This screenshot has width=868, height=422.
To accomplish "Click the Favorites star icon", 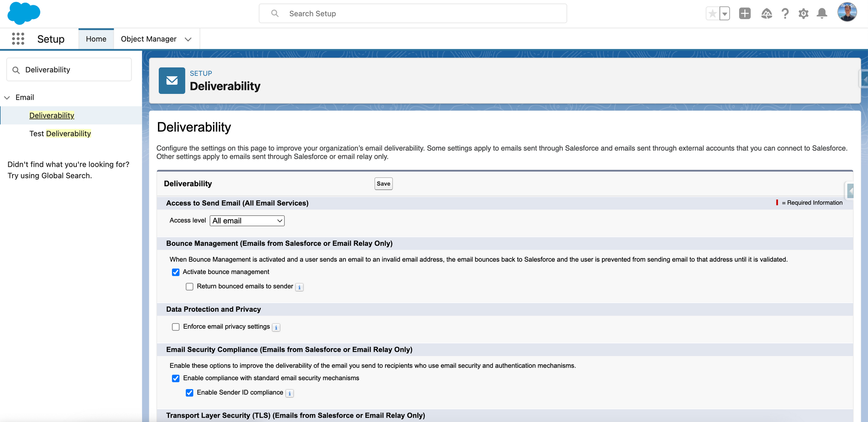I will (712, 13).
